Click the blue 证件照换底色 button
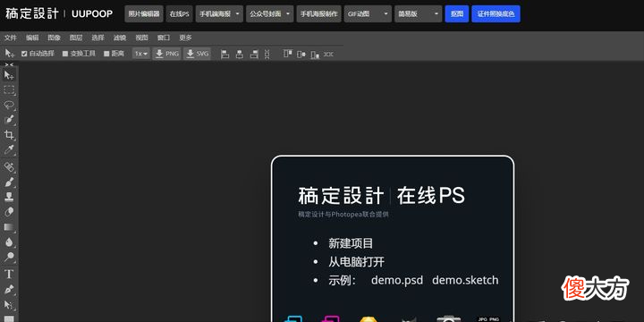The height and width of the screenshot is (322, 644). coord(496,14)
